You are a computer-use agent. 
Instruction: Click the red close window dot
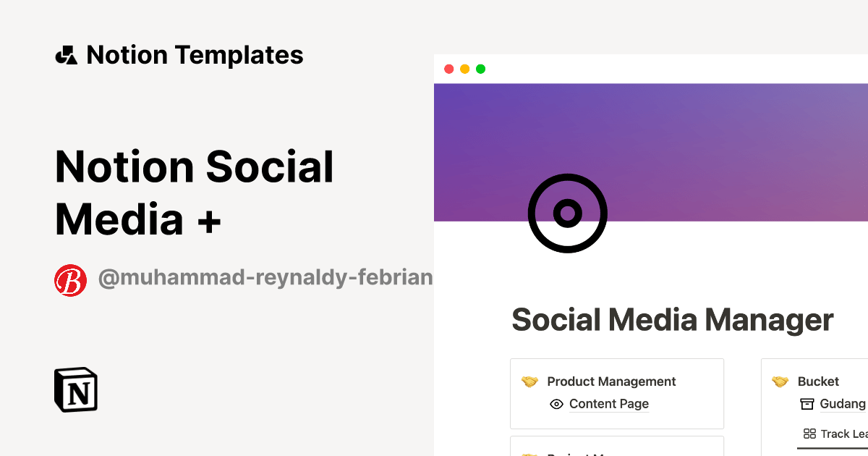448,69
